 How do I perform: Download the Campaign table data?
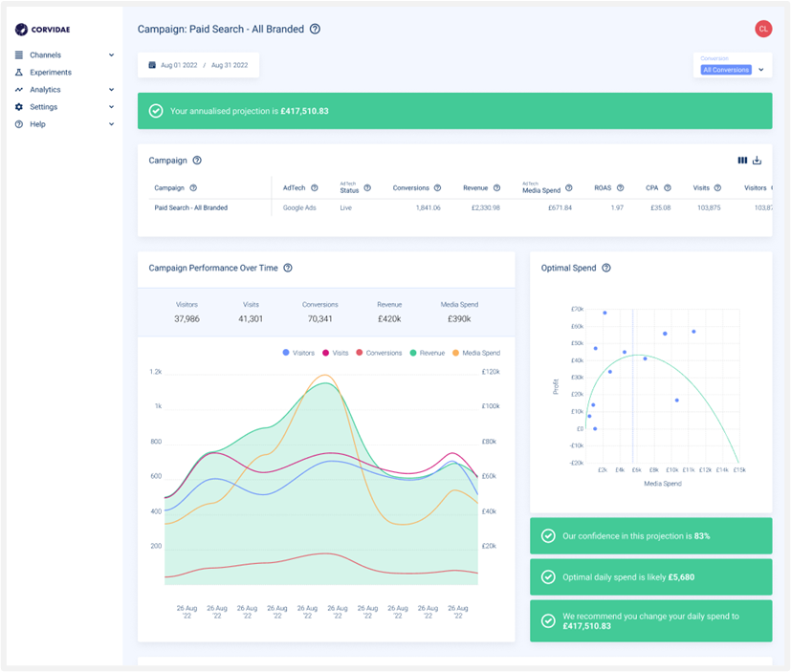coord(757,161)
